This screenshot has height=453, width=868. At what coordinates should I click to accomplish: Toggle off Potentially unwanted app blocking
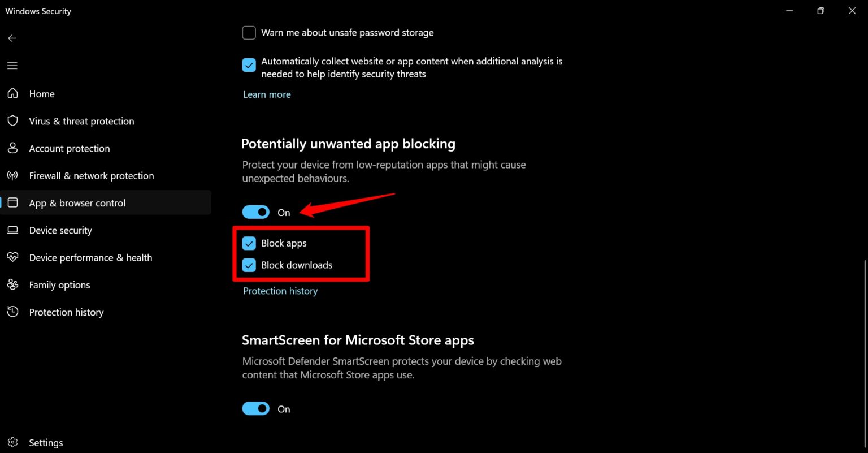pyautogui.click(x=255, y=212)
